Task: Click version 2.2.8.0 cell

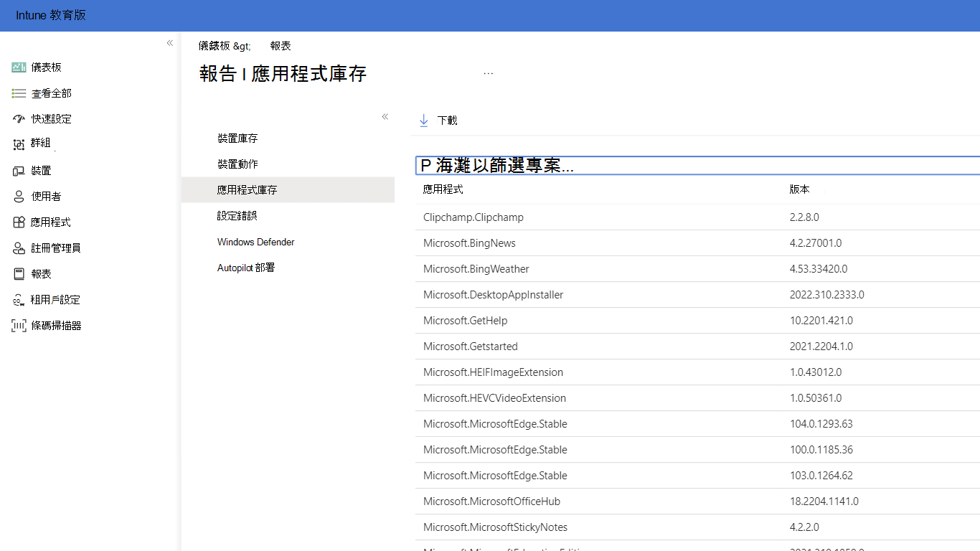Action: click(x=804, y=217)
